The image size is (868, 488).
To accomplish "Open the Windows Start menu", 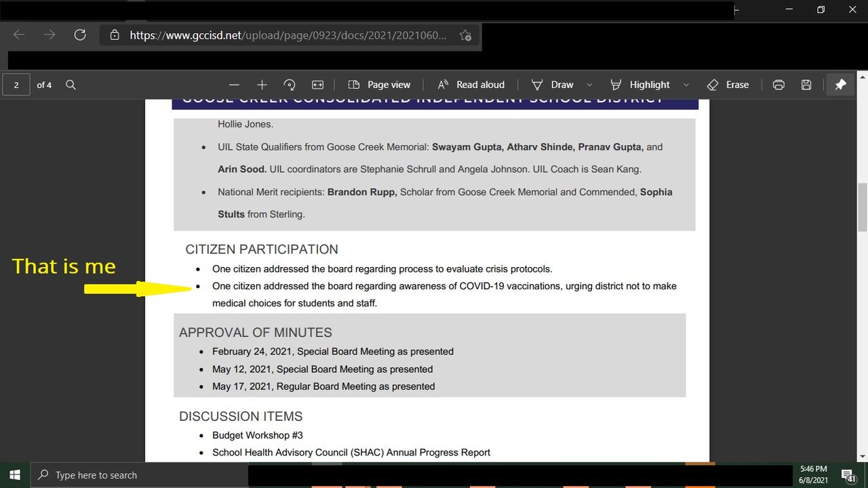I will [x=15, y=475].
